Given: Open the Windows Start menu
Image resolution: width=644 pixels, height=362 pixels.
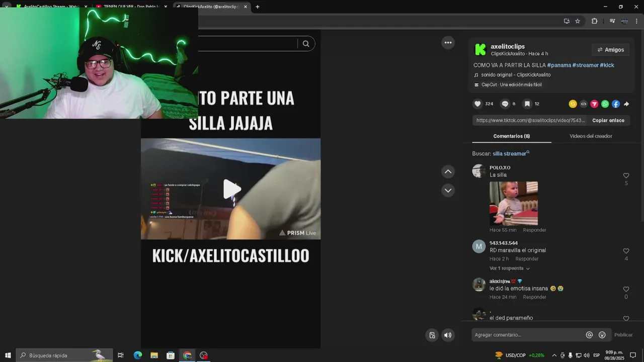Looking at the screenshot, I should point(8,355).
